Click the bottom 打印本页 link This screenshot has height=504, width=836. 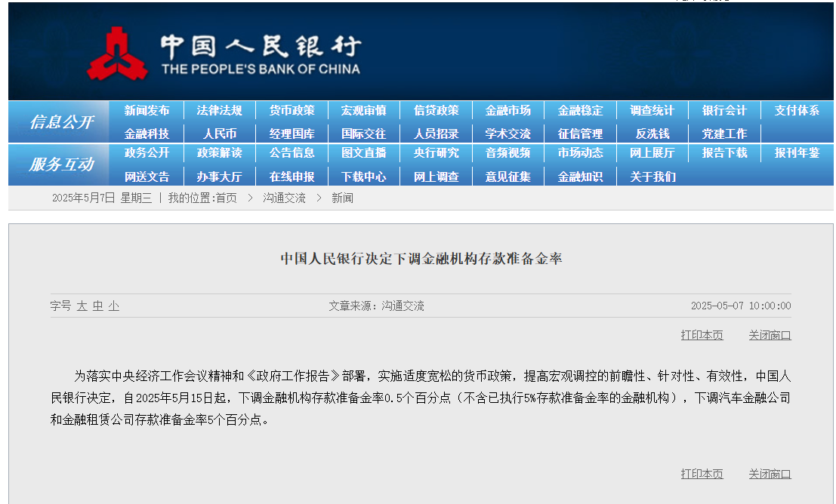[702, 474]
